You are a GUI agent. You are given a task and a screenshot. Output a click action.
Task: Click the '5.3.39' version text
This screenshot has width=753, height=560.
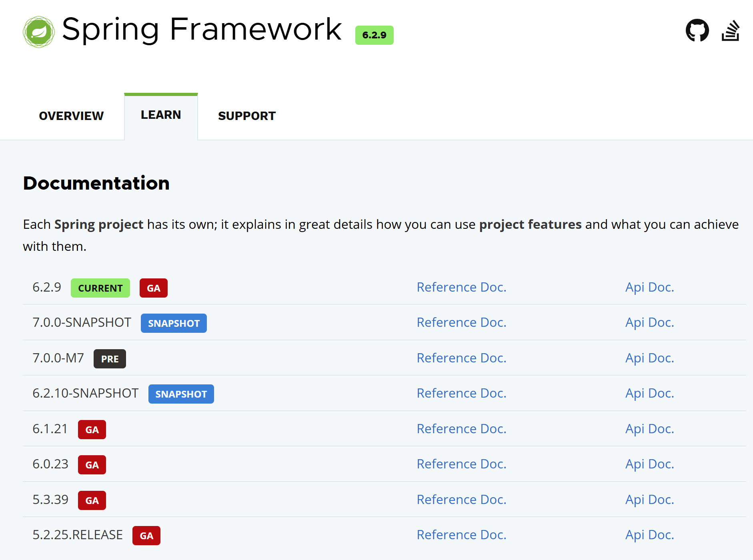50,500
